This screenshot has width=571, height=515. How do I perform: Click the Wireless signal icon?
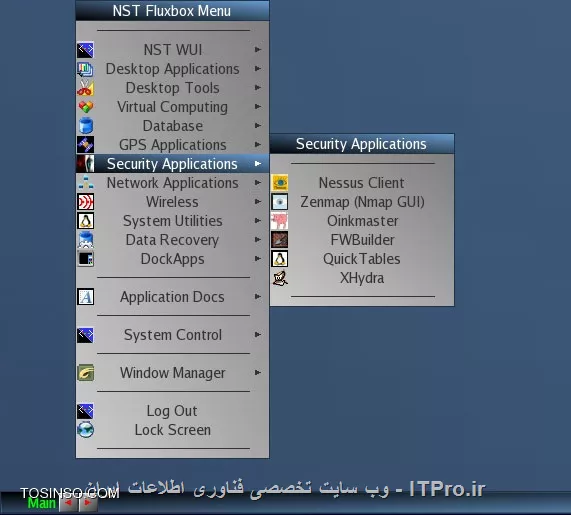86,202
